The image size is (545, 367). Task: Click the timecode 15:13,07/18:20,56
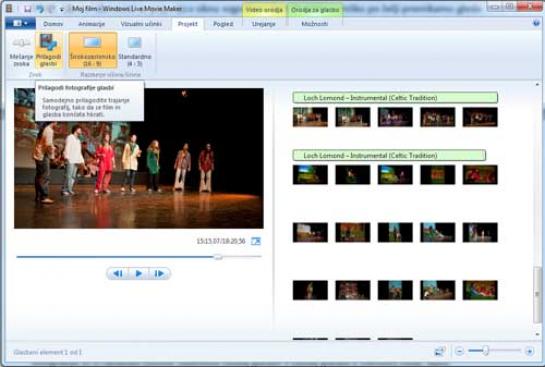tap(221, 241)
